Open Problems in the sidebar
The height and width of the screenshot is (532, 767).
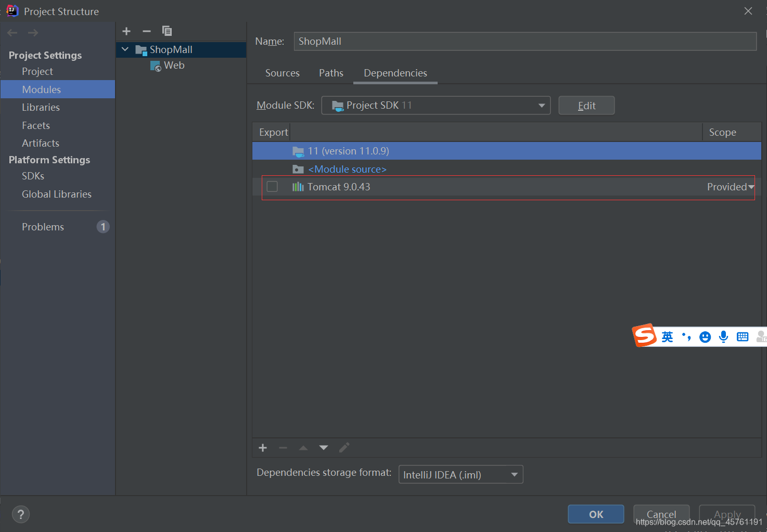pyautogui.click(x=43, y=227)
